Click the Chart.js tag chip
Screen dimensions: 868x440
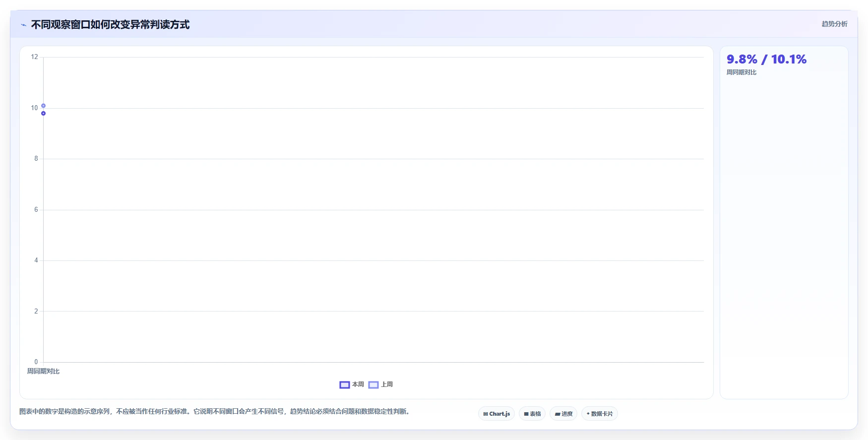(496, 414)
